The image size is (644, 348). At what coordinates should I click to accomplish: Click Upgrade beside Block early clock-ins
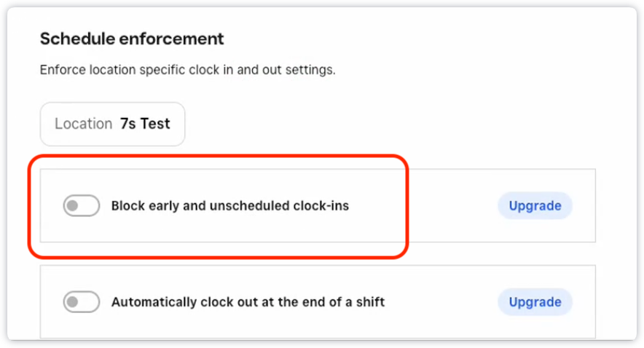pos(535,206)
